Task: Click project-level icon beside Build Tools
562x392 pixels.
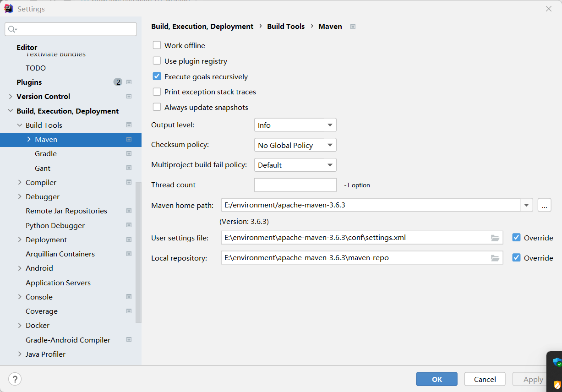Action: (x=129, y=125)
